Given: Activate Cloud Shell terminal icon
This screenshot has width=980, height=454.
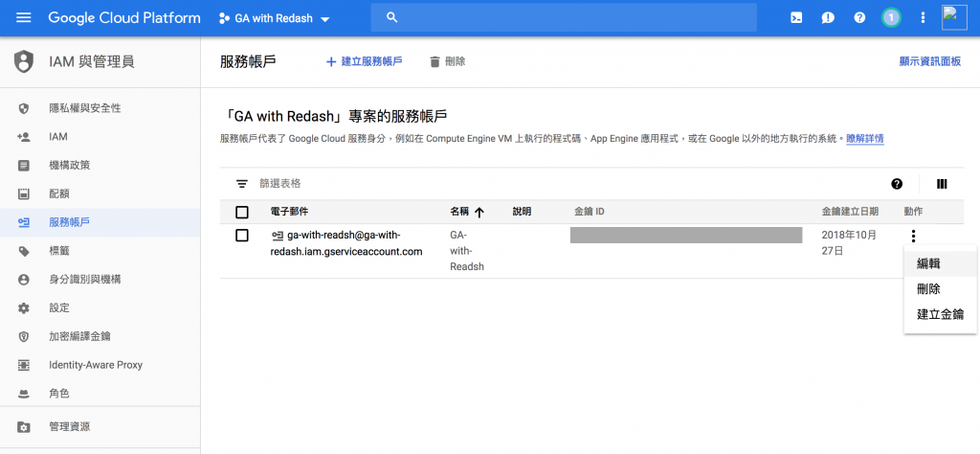Looking at the screenshot, I should pyautogui.click(x=796, y=18).
